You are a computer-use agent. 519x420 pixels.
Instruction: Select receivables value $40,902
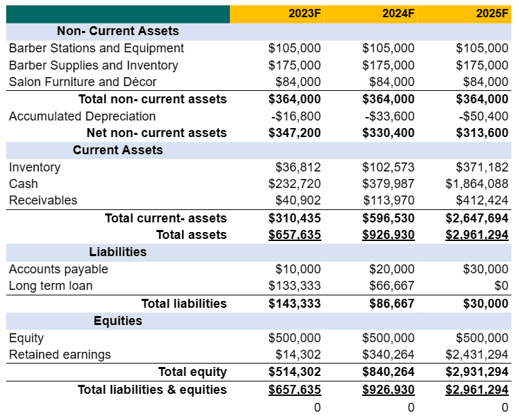(x=298, y=200)
